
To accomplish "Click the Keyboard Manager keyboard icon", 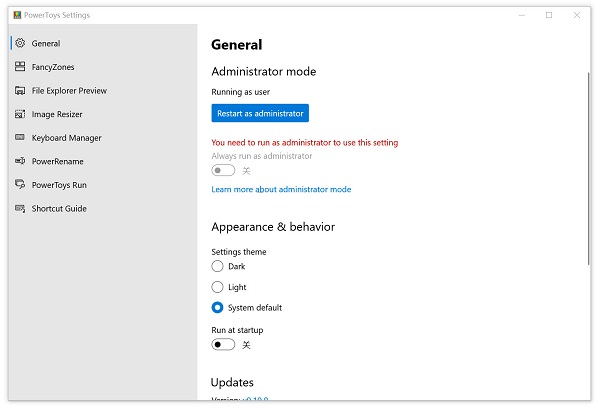I will (x=20, y=137).
